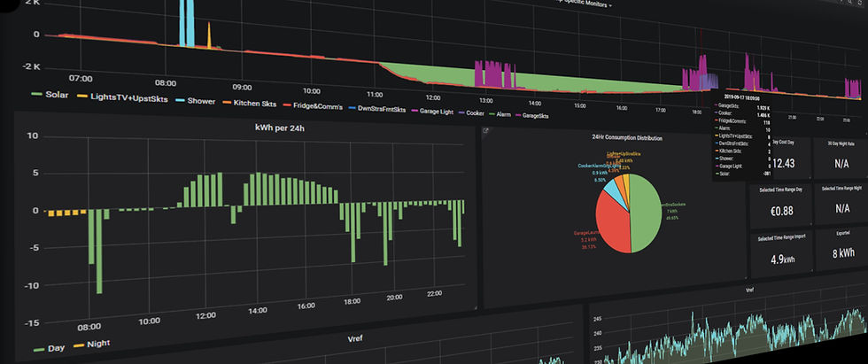
Task: Click the LightsTV+UpstSkts legend color swatch
Action: click(81, 97)
